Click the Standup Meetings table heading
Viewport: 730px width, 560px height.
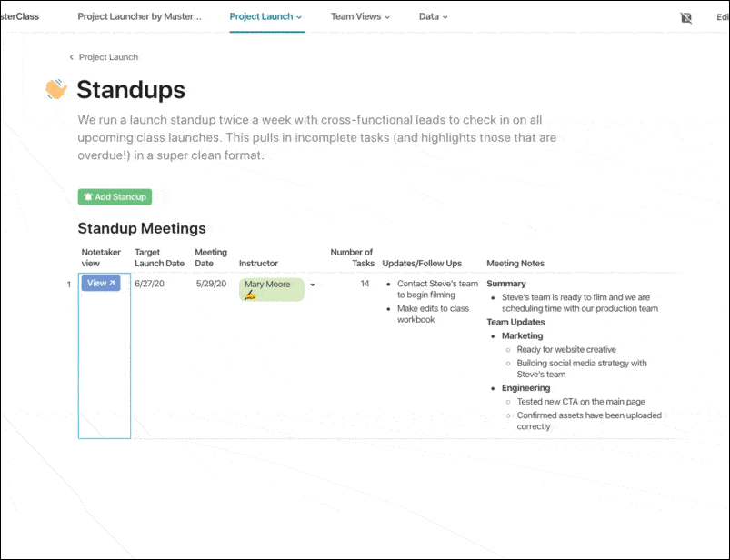pyautogui.click(x=142, y=228)
